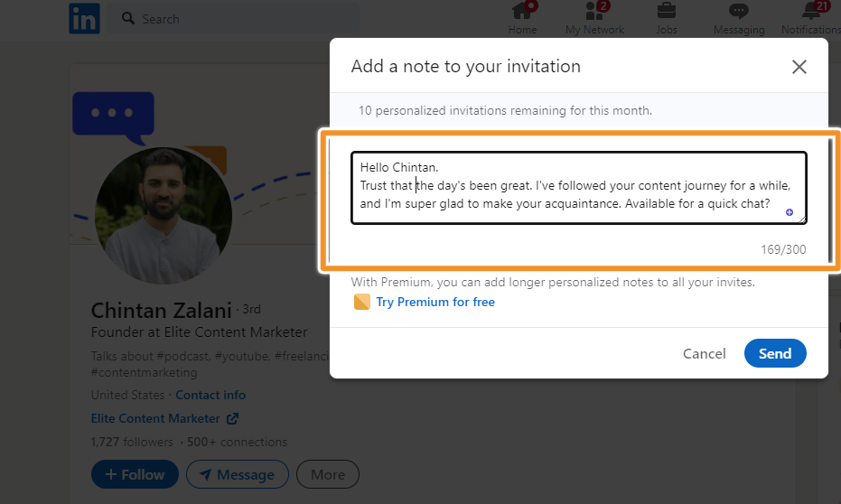Click the Premium gold square icon
Image resolution: width=841 pixels, height=504 pixels.
click(x=362, y=302)
